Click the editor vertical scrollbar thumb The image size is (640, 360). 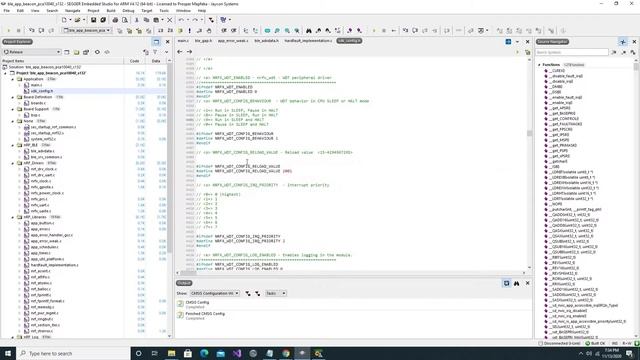[529, 133]
